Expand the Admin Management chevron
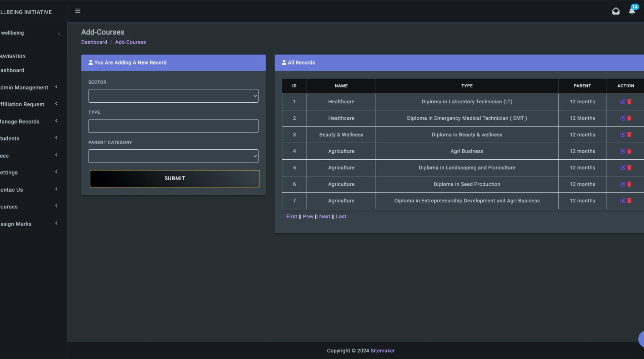 [x=56, y=87]
